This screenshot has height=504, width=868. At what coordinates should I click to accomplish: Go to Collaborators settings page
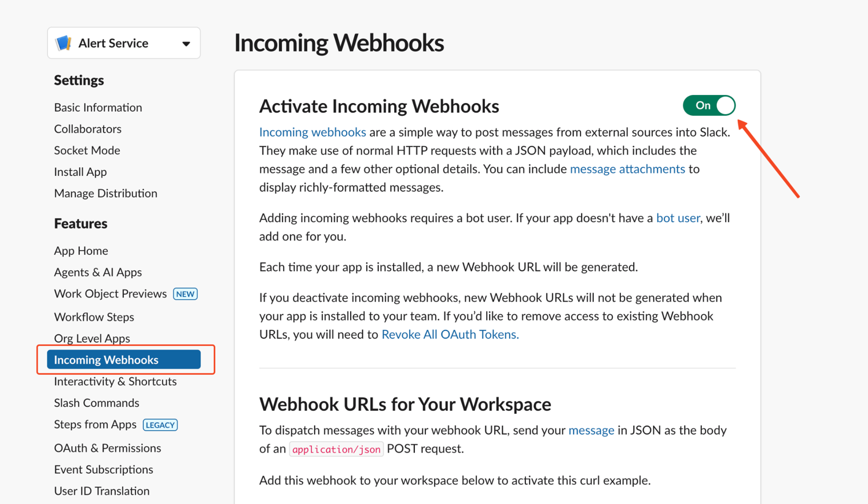[88, 129]
